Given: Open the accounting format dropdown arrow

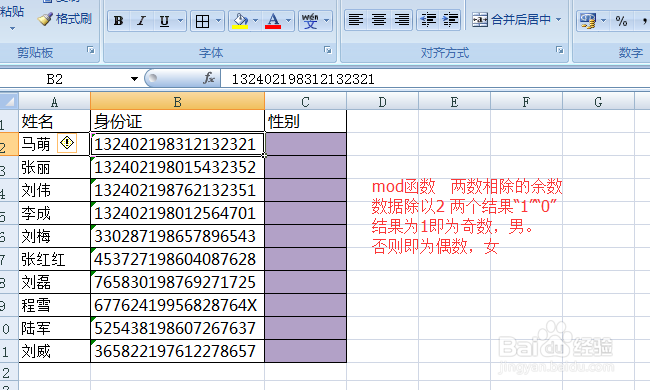Looking at the screenshot, I should point(603,21).
